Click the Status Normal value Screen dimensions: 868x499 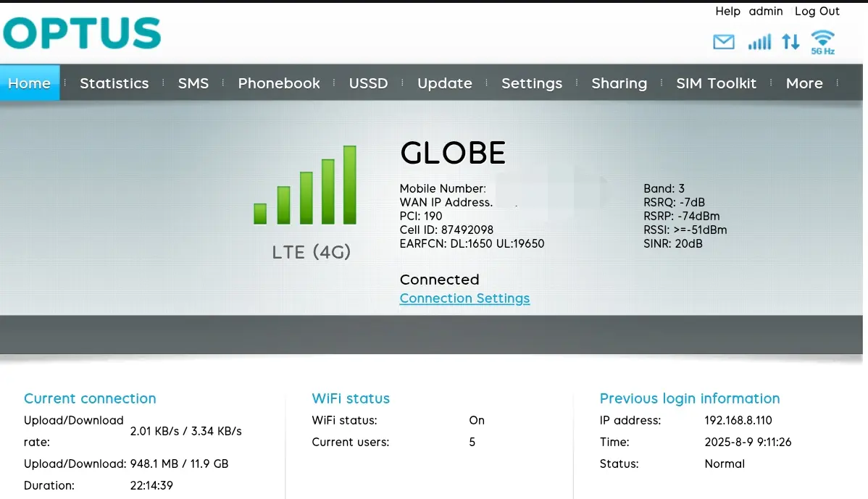click(x=725, y=464)
